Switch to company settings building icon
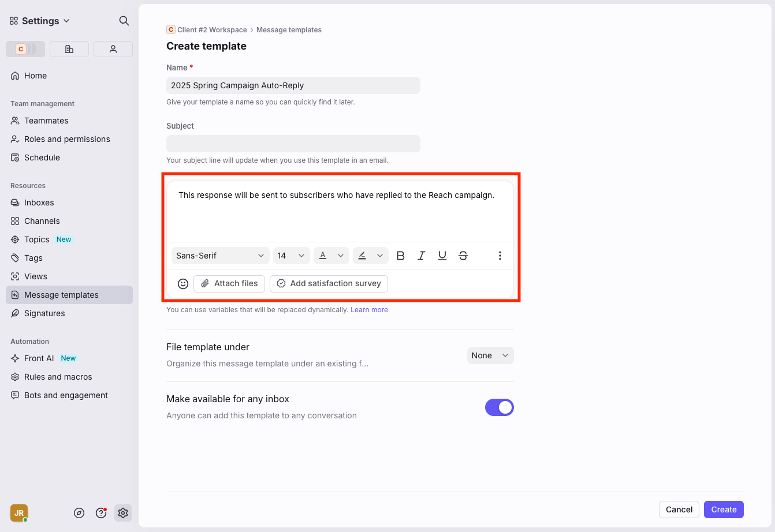 [x=69, y=49]
